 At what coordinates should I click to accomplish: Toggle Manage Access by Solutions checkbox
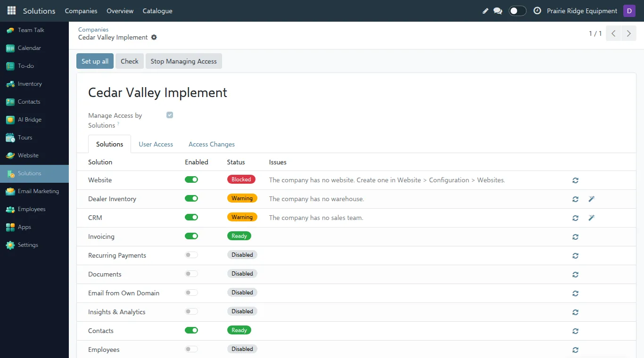(170, 115)
